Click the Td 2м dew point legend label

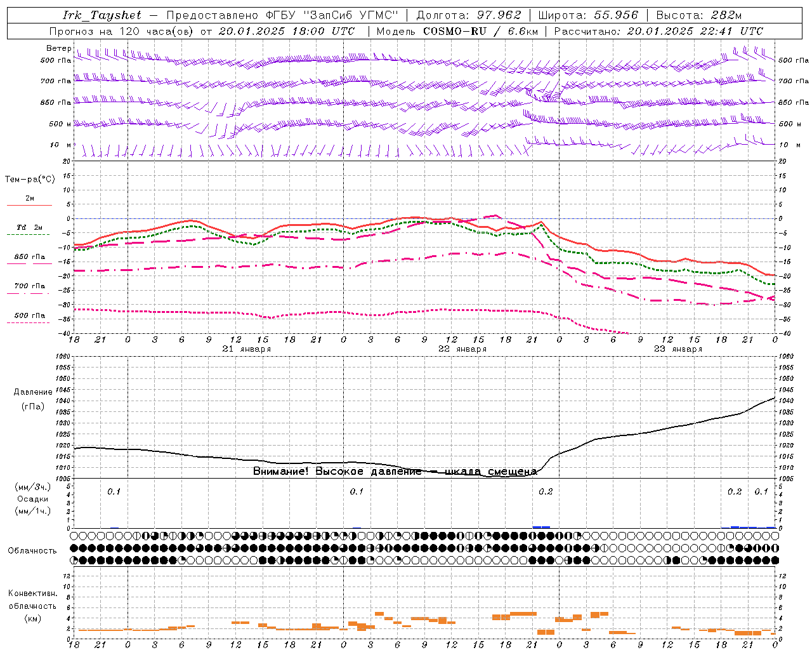tap(30, 227)
